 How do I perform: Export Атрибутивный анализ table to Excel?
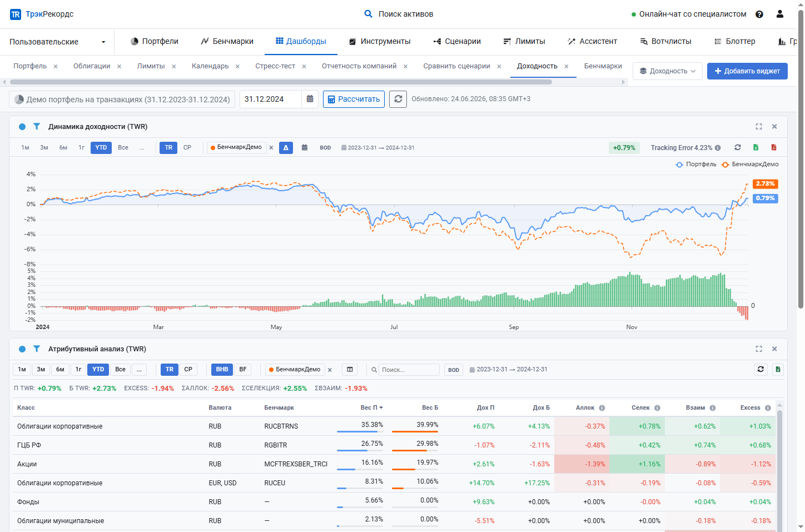pos(778,369)
